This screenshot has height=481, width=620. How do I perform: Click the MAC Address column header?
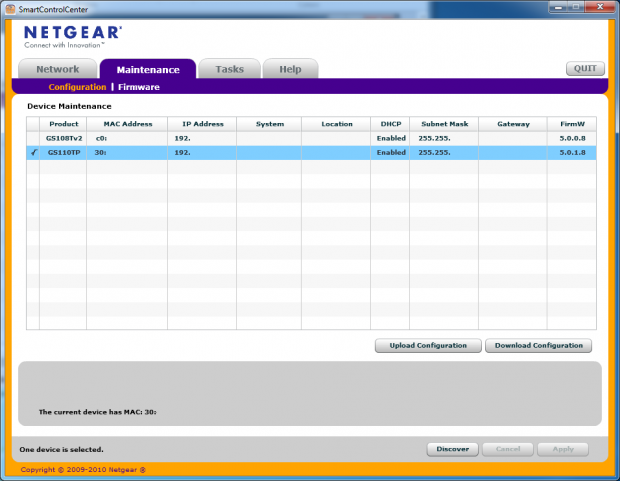tap(127, 124)
